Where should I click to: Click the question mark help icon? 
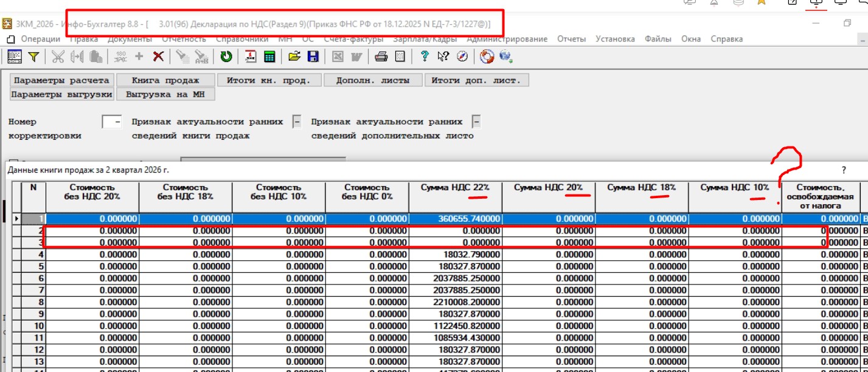pos(425,57)
